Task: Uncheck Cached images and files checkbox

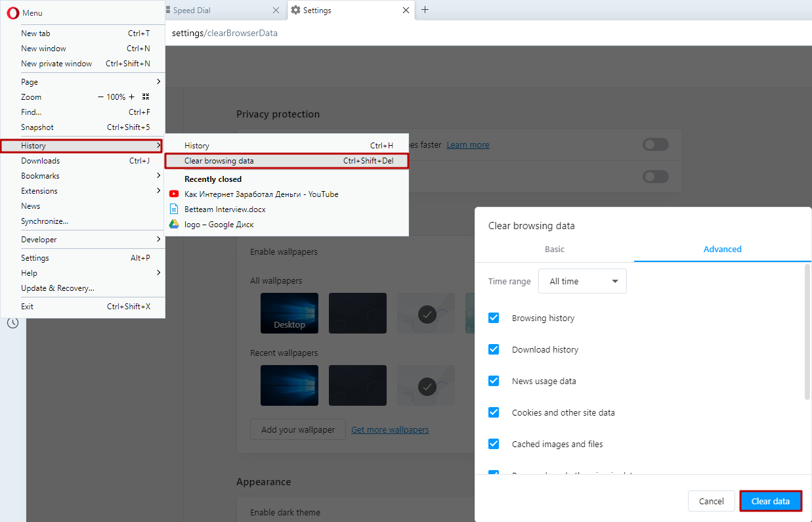Action: click(x=494, y=444)
